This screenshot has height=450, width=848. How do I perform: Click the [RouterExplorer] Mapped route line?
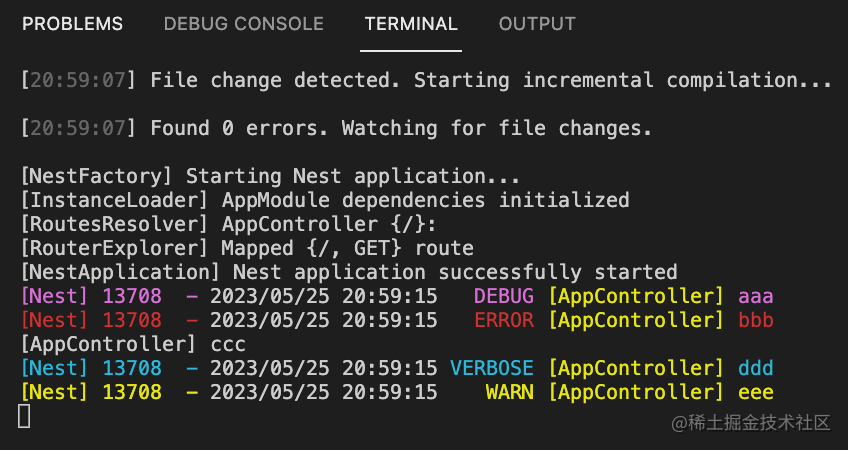click(x=247, y=248)
